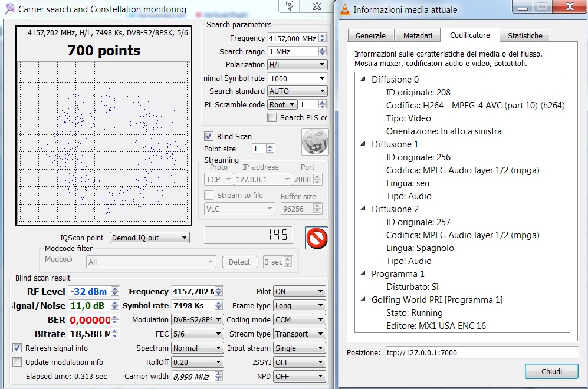Open the FEC 5/6 dropdown
Image resolution: width=588 pixels, height=389 pixels.
tap(197, 334)
